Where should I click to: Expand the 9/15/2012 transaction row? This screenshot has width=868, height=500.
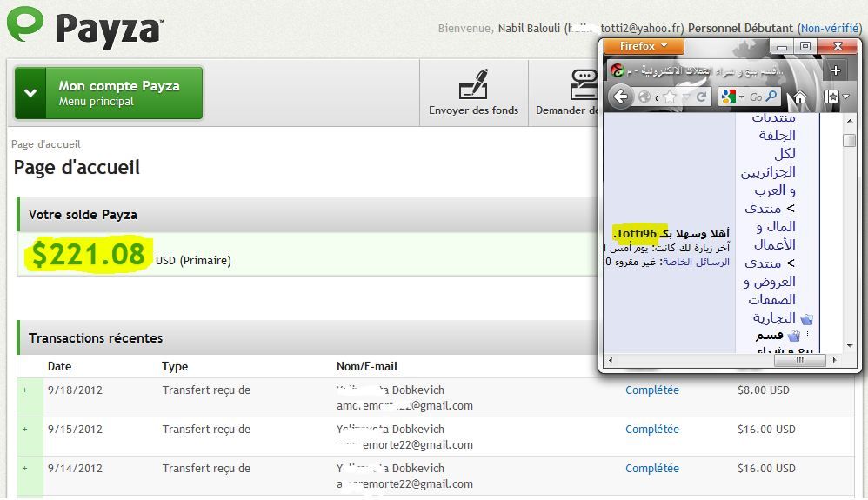(25, 429)
